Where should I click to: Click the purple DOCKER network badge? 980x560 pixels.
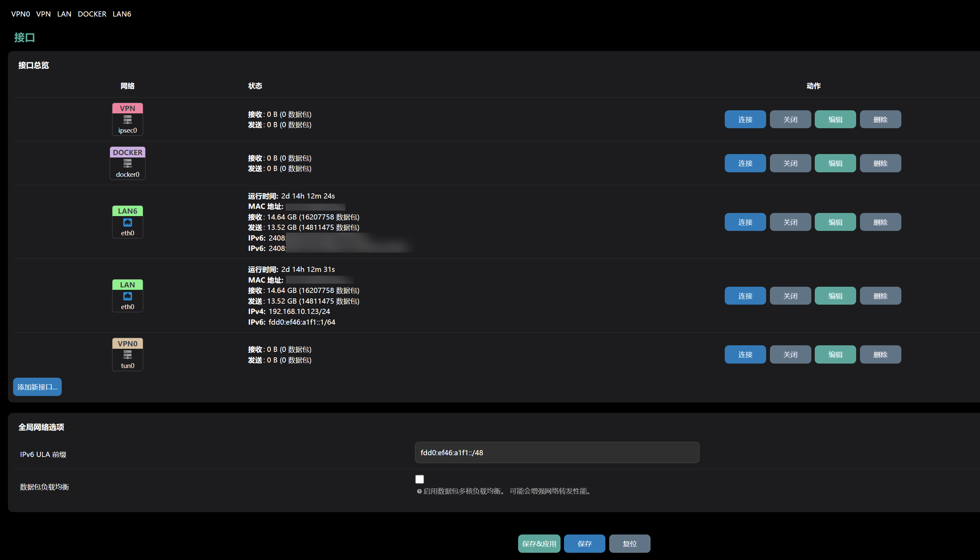[127, 152]
